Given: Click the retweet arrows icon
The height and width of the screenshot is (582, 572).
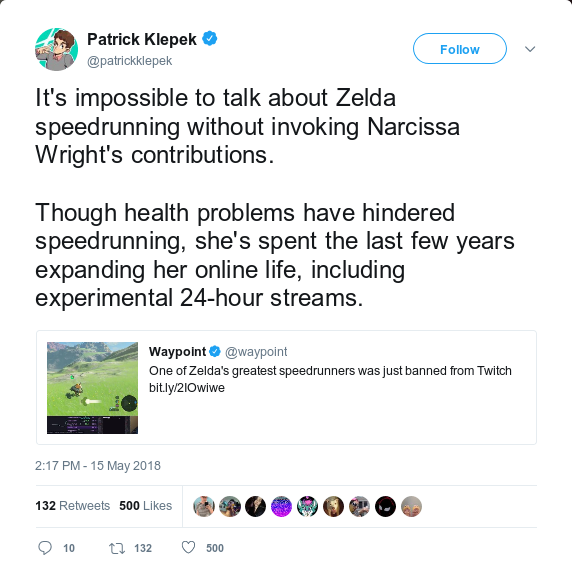Looking at the screenshot, I should tap(117, 548).
